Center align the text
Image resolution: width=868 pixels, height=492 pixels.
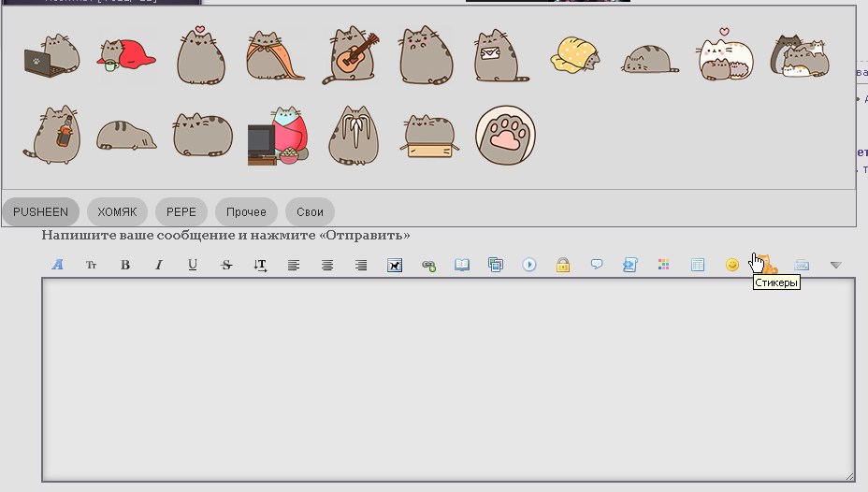[327, 265]
